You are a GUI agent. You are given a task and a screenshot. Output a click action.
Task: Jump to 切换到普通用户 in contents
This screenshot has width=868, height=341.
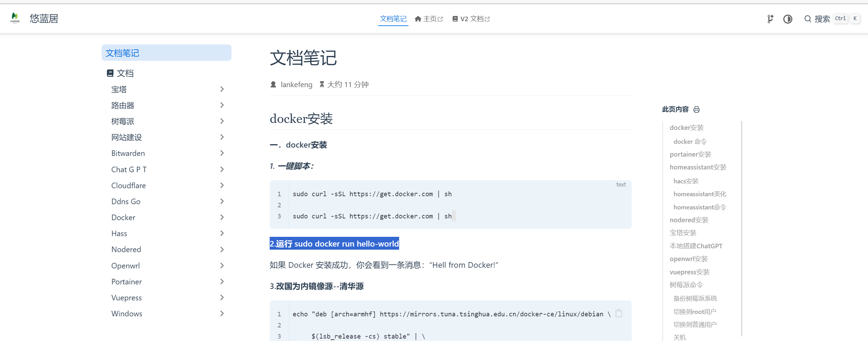(695, 324)
